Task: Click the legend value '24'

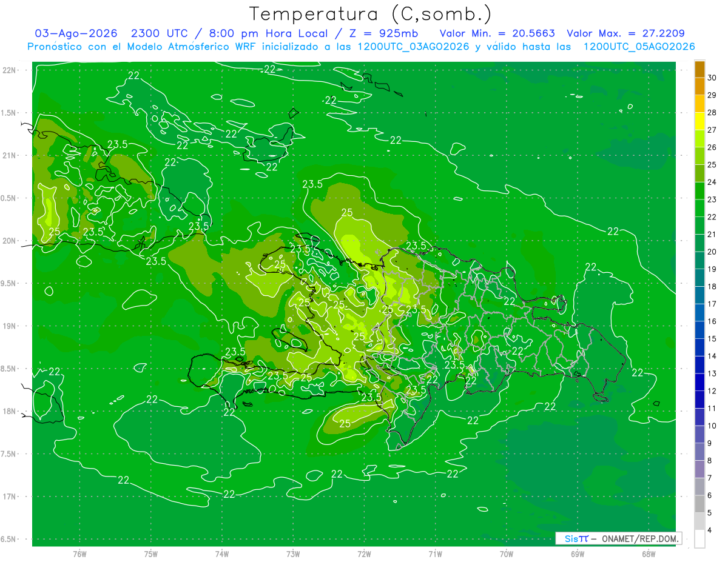Action: (x=712, y=182)
